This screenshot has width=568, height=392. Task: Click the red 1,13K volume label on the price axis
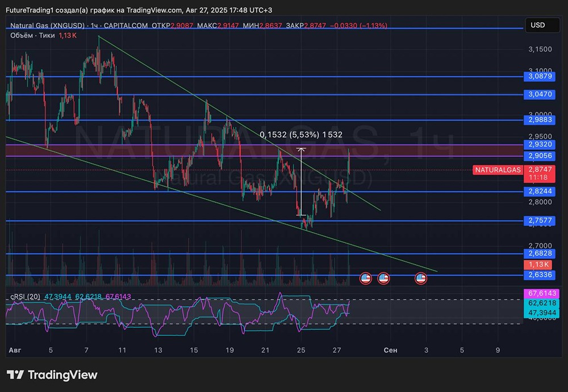click(538, 264)
